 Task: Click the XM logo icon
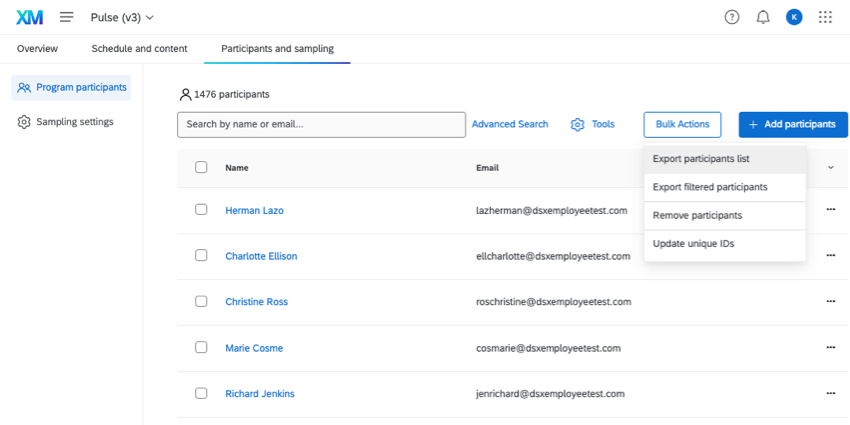(29, 17)
